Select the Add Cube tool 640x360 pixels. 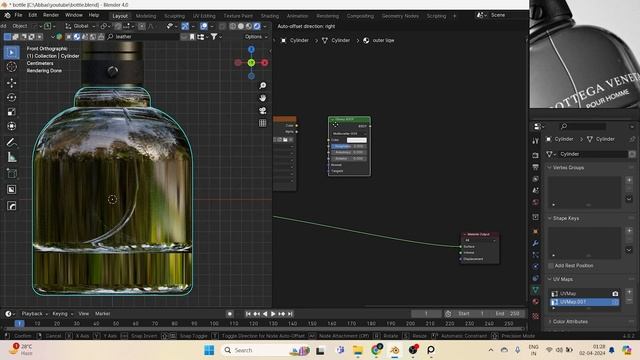click(11, 173)
